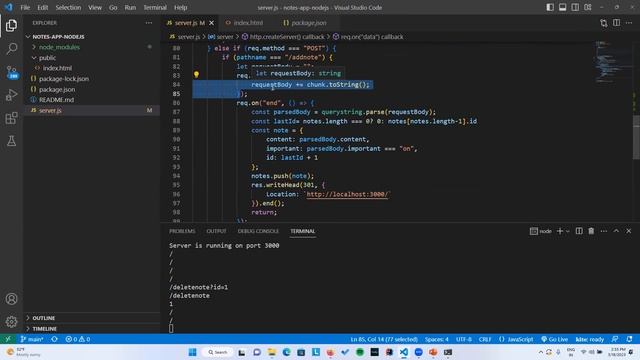Open notifications bell in status bar
Screen dimensions: 640x360
[629, 339]
